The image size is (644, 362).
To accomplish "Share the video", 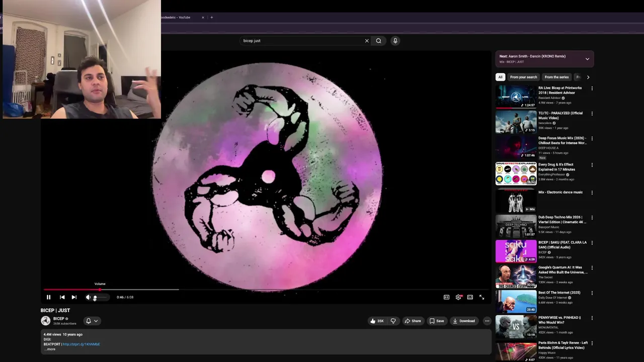I will pyautogui.click(x=413, y=321).
